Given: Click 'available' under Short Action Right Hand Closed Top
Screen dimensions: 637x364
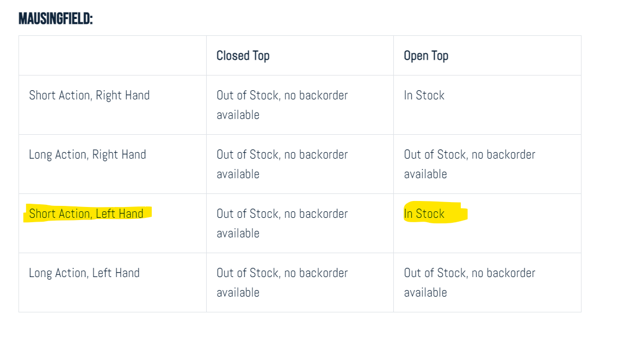Looking at the screenshot, I should (x=238, y=115).
